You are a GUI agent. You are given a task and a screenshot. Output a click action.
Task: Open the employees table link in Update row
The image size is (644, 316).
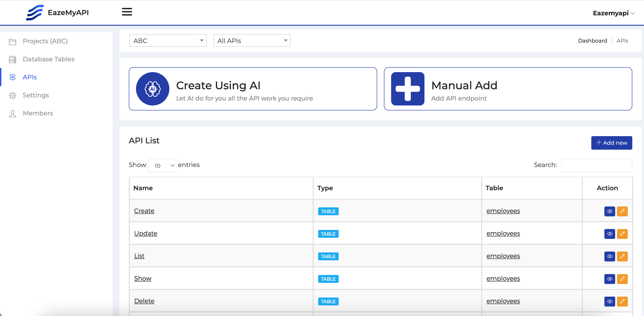(503, 233)
